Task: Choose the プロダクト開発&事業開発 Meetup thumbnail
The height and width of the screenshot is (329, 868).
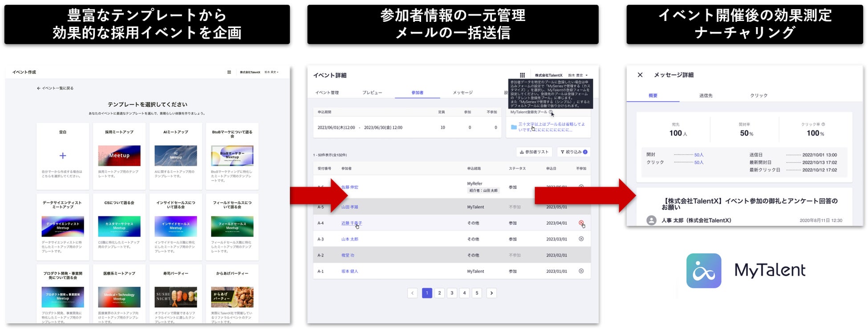Action: point(63,297)
